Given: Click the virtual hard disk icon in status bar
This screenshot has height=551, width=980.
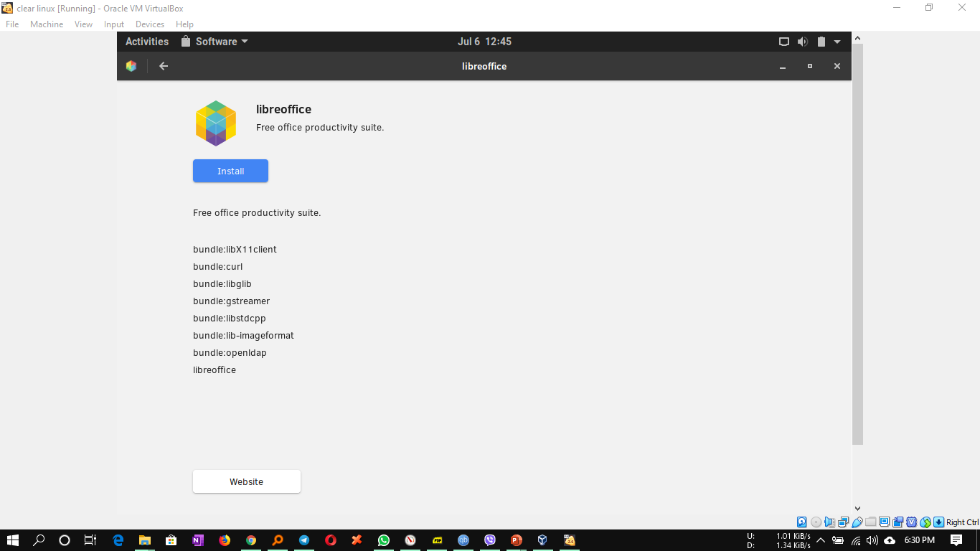Looking at the screenshot, I should [801, 522].
